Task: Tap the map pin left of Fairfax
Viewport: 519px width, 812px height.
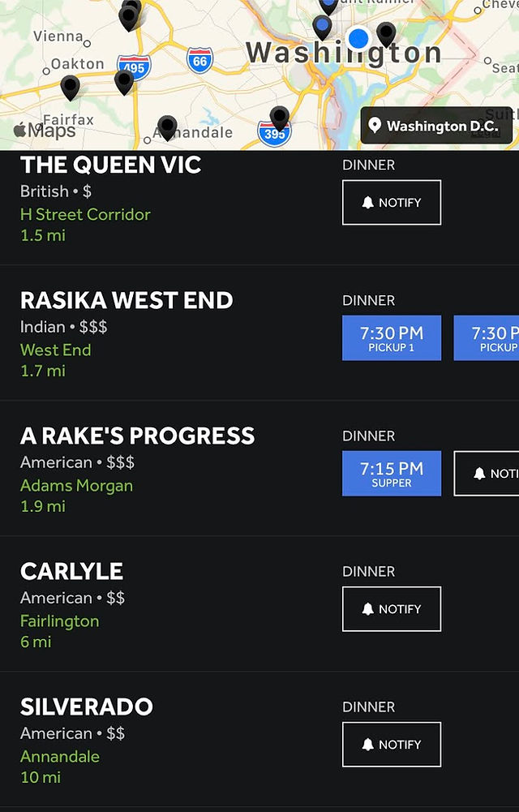Action: tap(70, 87)
